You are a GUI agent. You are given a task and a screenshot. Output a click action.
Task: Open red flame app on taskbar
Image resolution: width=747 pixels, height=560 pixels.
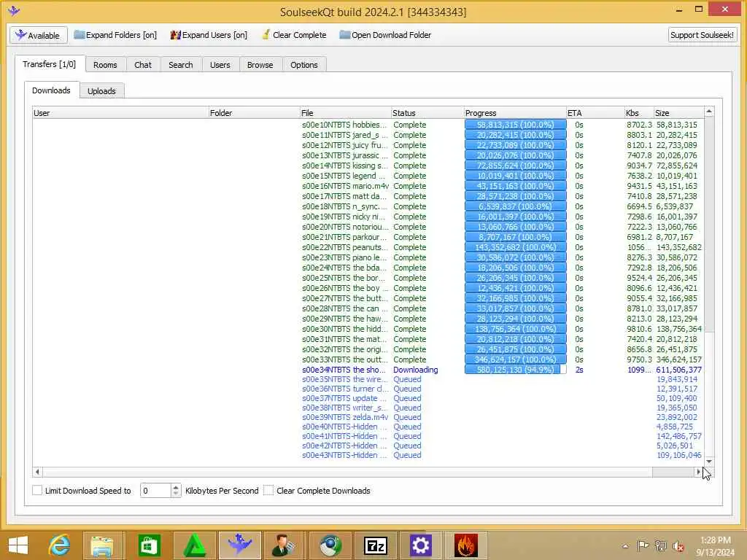tap(465, 545)
